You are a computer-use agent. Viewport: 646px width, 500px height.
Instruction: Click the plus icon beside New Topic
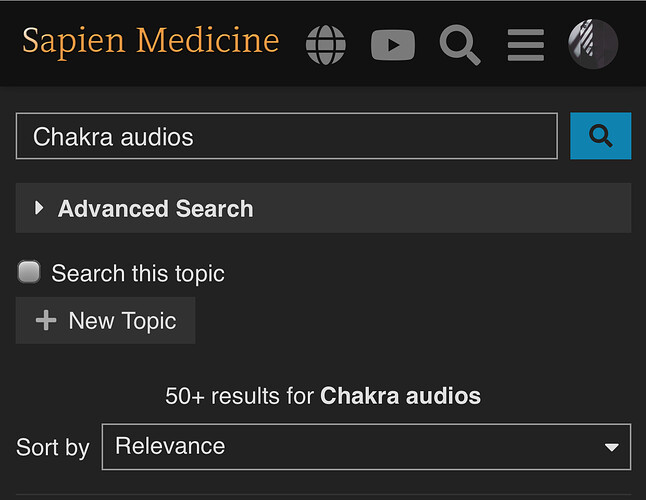click(46, 320)
